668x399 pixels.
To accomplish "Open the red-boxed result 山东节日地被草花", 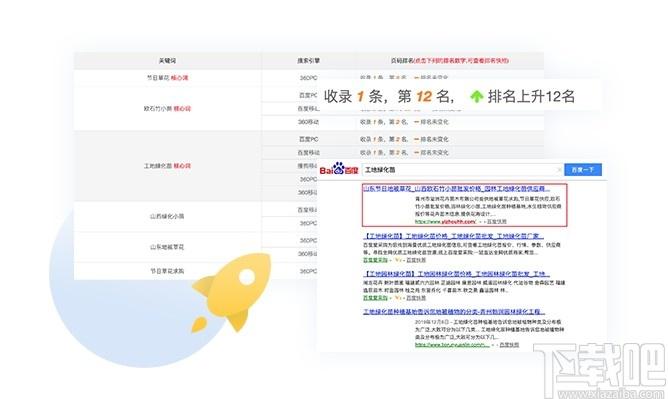I will 456,189.
